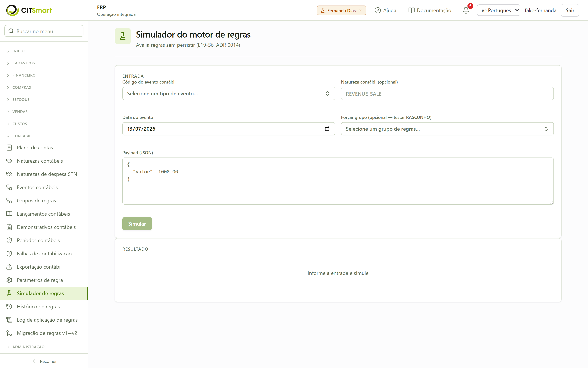
Task: Click the Documentação book icon
Action: click(411, 10)
